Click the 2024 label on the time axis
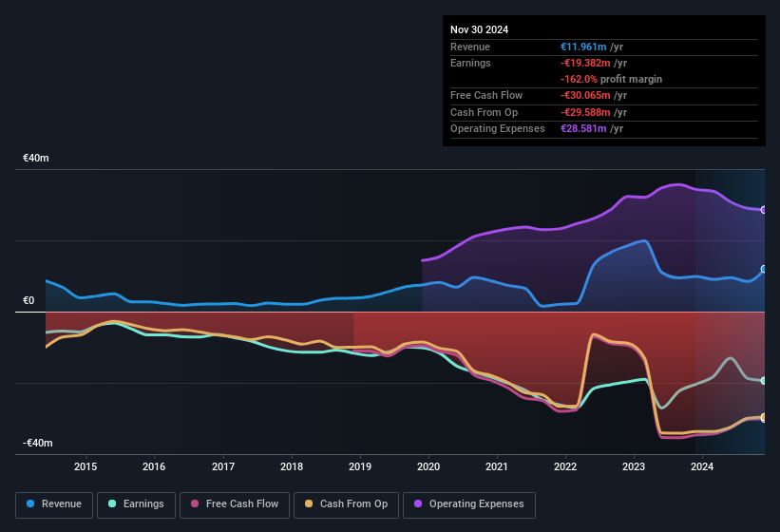This screenshot has height=532, width=780. point(702,466)
